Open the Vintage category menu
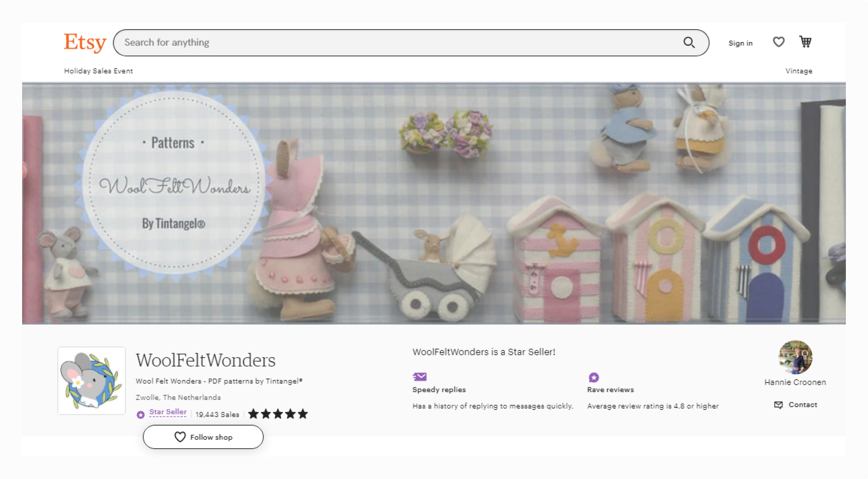The image size is (868, 479). 799,71
